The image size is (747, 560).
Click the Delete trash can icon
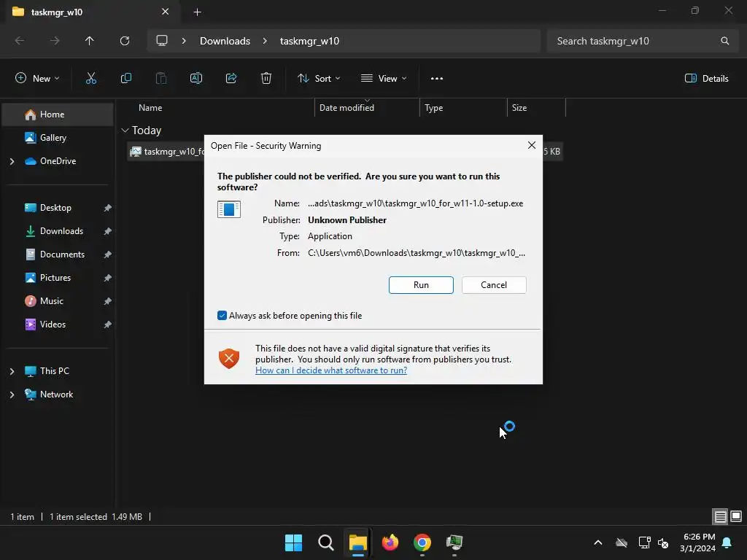pyautogui.click(x=266, y=79)
